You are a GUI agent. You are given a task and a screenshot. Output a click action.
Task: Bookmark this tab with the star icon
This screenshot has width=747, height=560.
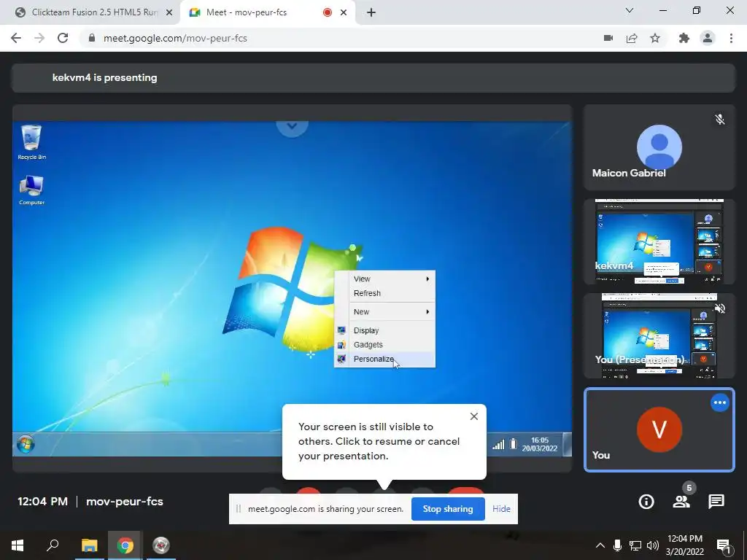655,38
